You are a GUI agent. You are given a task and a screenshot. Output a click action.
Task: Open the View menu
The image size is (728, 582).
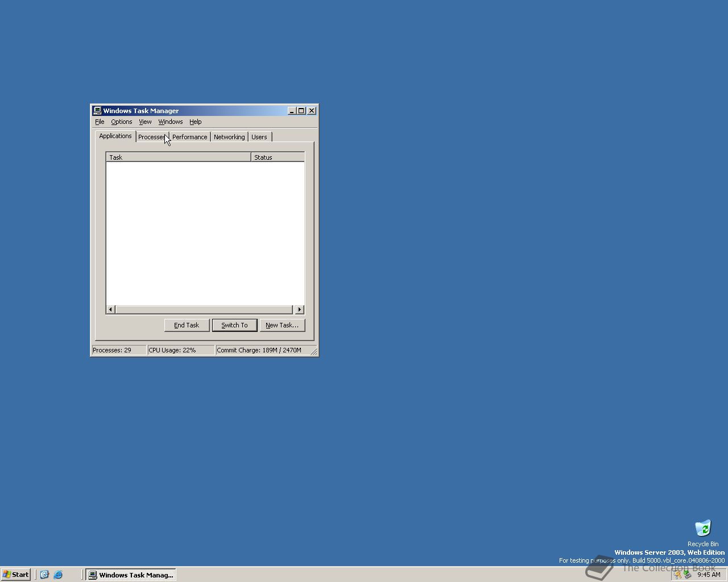[145, 122]
